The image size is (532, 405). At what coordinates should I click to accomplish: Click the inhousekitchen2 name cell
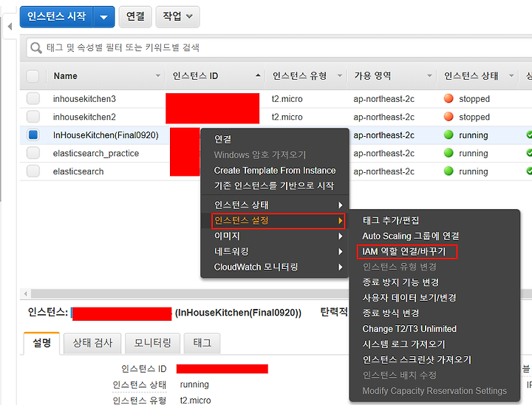[84, 117]
